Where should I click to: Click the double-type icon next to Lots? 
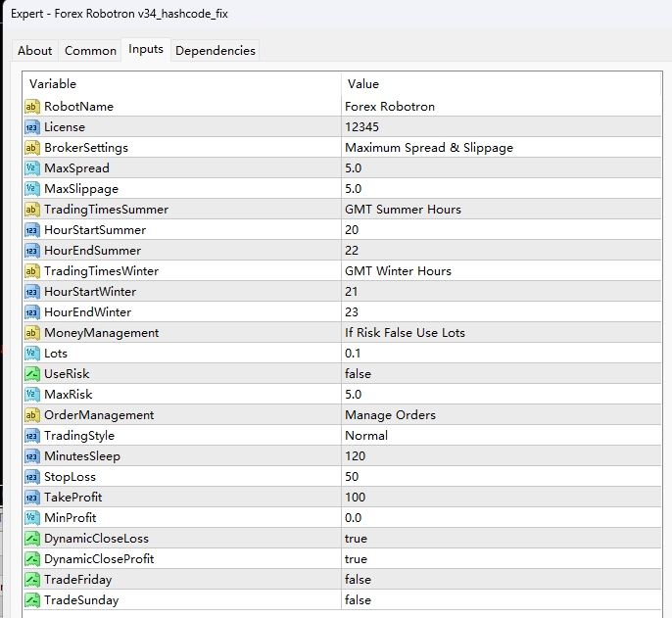(31, 353)
